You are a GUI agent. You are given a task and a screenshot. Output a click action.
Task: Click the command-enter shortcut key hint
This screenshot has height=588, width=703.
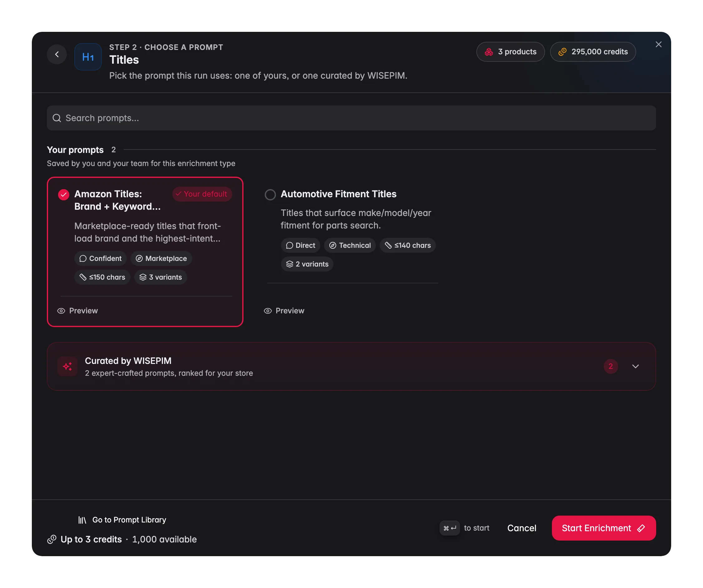pos(450,528)
